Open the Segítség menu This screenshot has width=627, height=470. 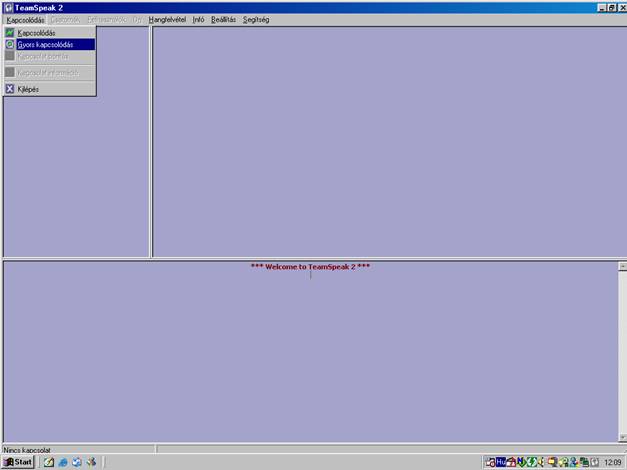click(256, 20)
